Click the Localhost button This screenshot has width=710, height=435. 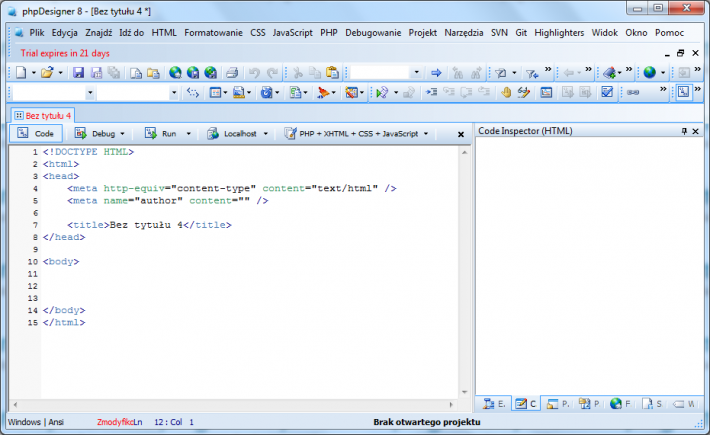coord(232,134)
